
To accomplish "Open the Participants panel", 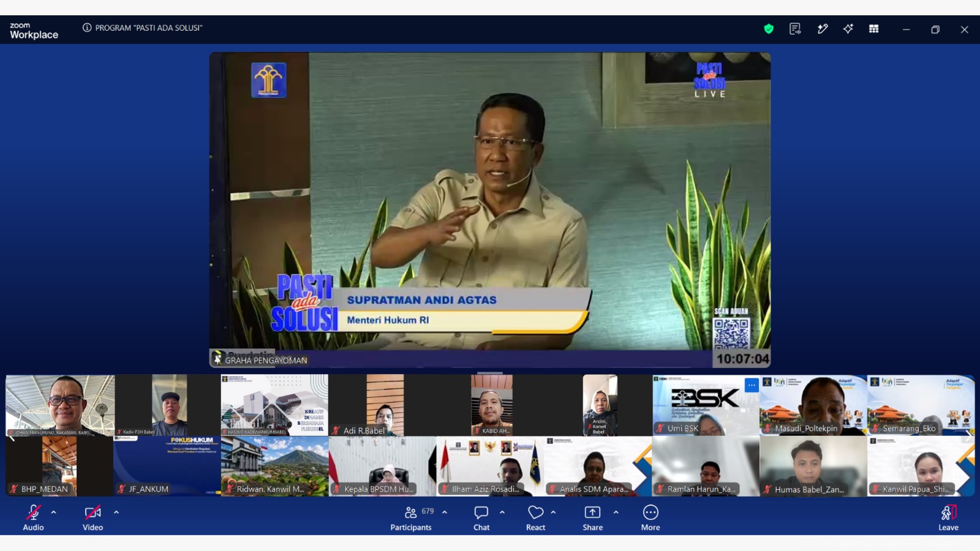I will [x=411, y=517].
